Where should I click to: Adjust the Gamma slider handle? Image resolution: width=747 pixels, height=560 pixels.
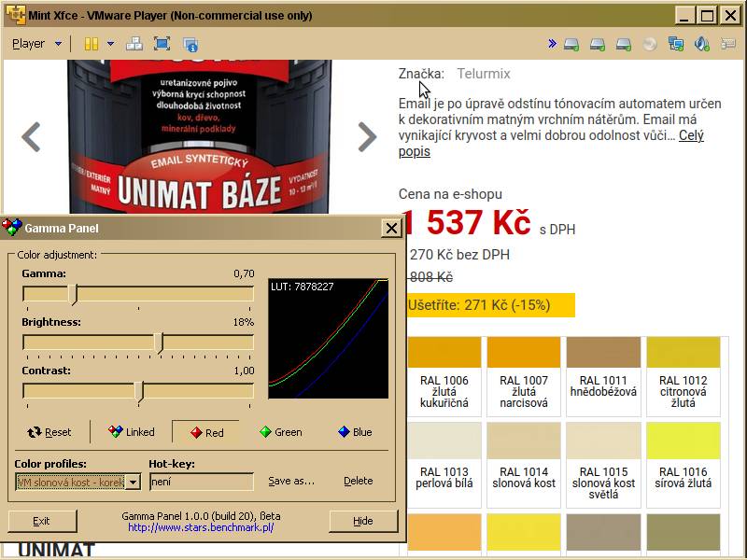pyautogui.click(x=73, y=295)
